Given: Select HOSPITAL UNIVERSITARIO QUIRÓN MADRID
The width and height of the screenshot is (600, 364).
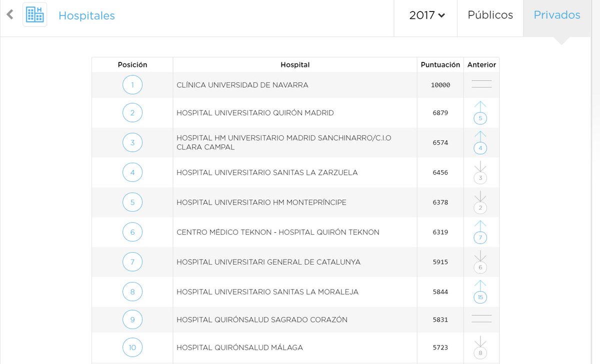Looking at the screenshot, I should click(x=255, y=113).
